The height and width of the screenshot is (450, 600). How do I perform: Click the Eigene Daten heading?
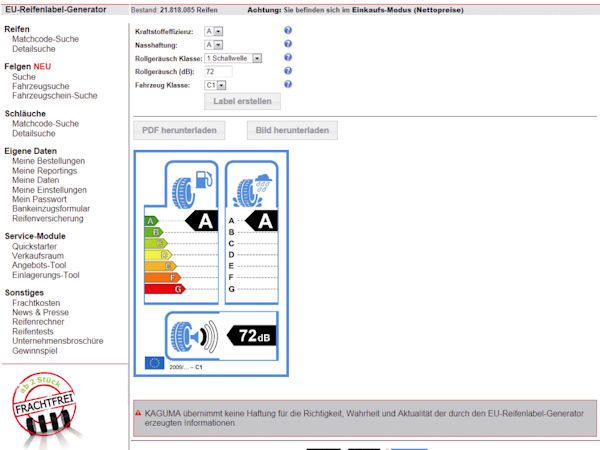tap(31, 151)
